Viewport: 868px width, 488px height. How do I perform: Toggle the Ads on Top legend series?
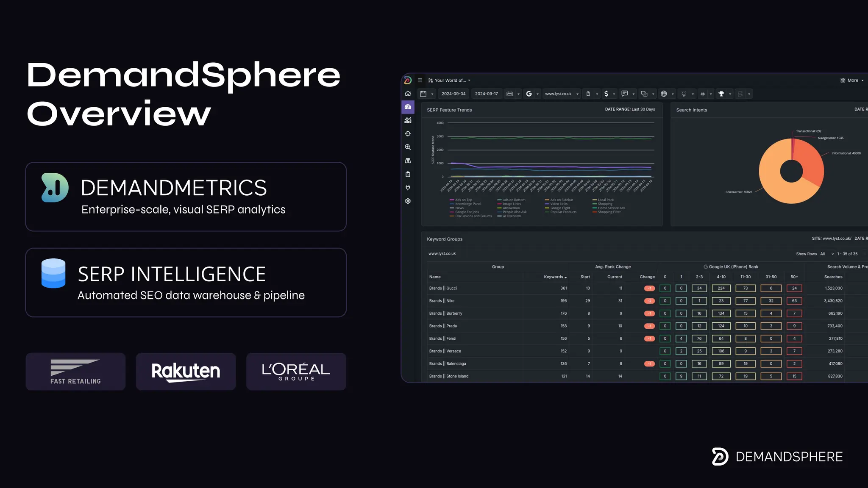[461, 200]
